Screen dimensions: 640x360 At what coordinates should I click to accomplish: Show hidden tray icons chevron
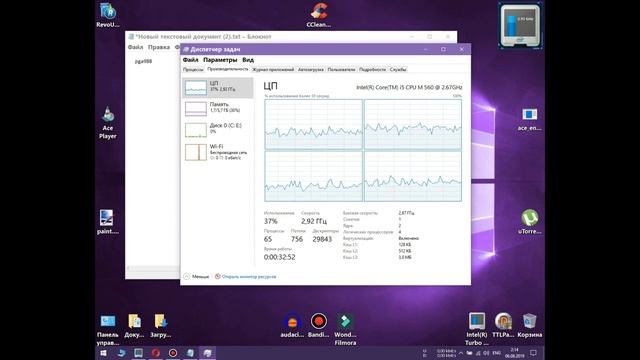click(461, 353)
